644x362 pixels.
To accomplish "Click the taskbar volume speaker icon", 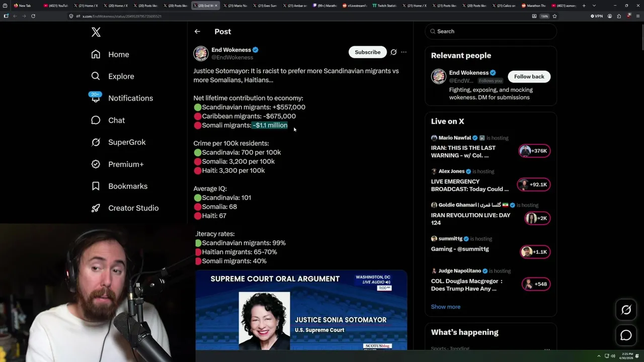I will (x=613, y=356).
